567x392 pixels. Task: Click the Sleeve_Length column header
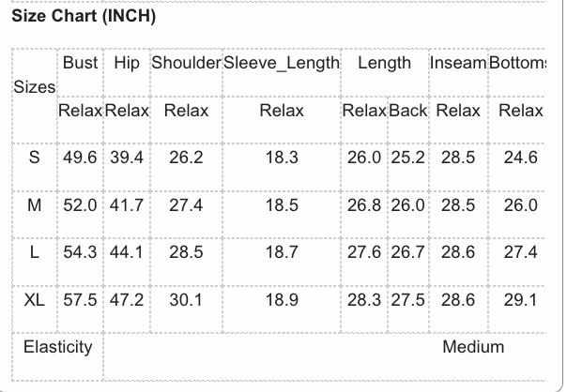(282, 63)
